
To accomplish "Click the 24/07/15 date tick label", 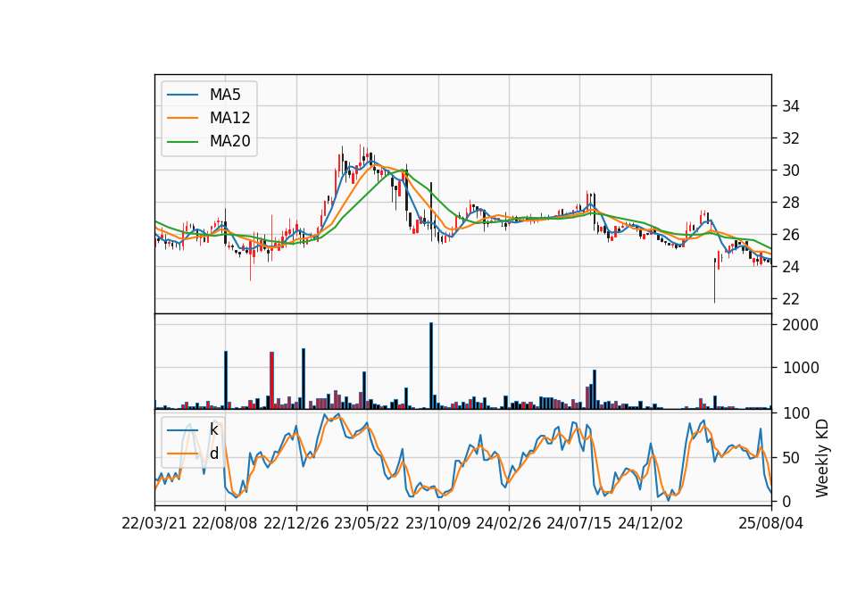I will point(578,523).
